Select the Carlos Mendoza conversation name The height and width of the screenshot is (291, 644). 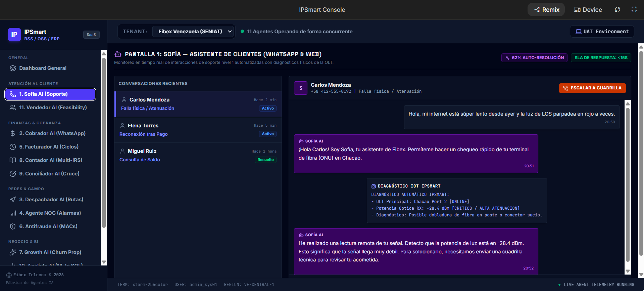tap(149, 100)
